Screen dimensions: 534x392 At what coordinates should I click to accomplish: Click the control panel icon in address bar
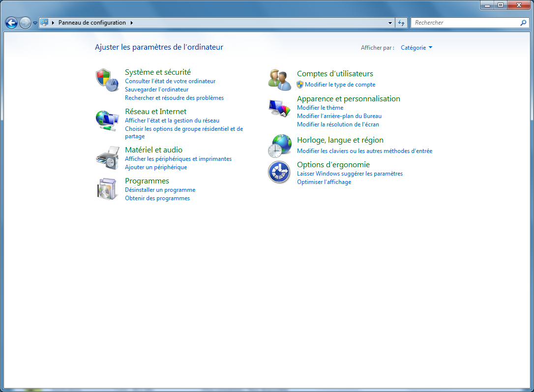[x=44, y=23]
